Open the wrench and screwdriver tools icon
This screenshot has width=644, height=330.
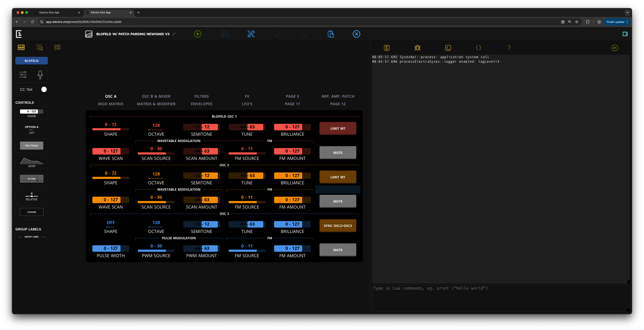pos(251,34)
